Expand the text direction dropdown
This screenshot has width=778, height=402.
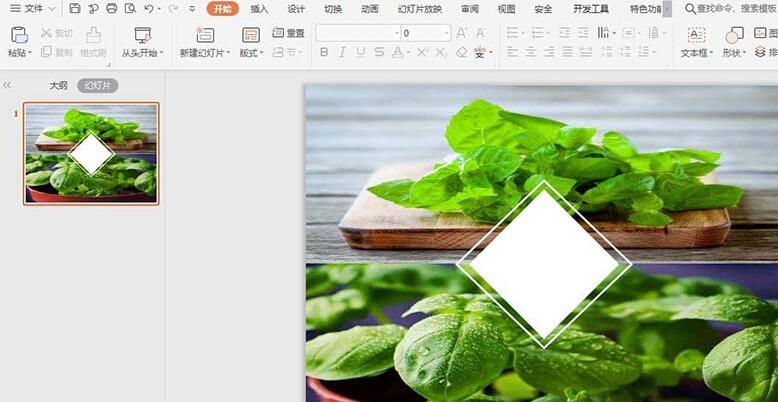point(614,33)
